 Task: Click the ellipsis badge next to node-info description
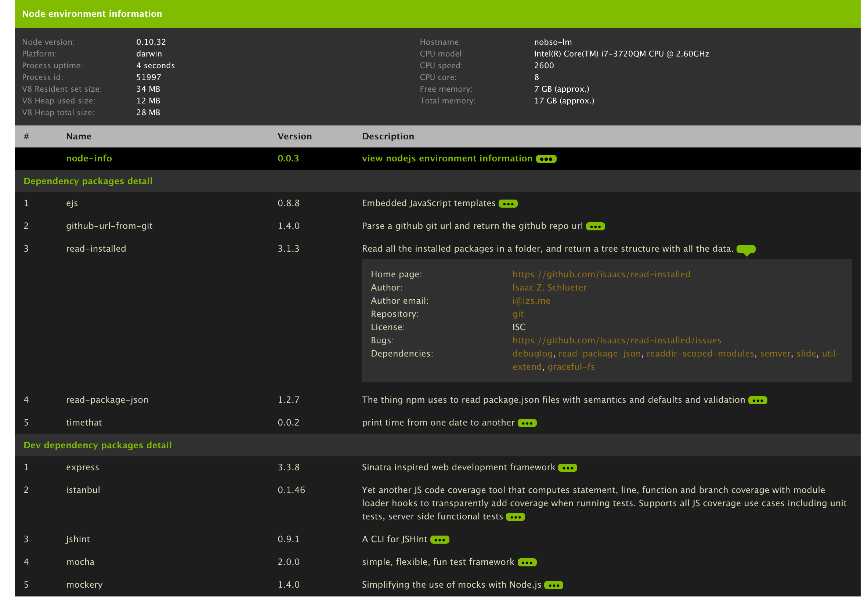[546, 159]
